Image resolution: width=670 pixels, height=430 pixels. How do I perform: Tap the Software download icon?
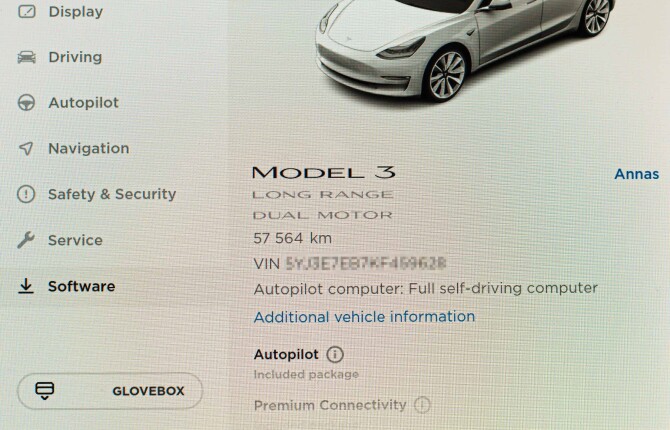pos(26,286)
